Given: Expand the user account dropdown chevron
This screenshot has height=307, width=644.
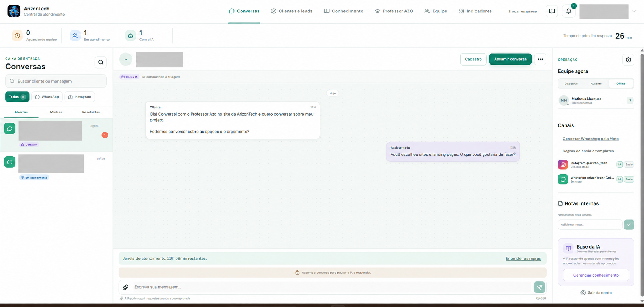Looking at the screenshot, I should pyautogui.click(x=634, y=11).
